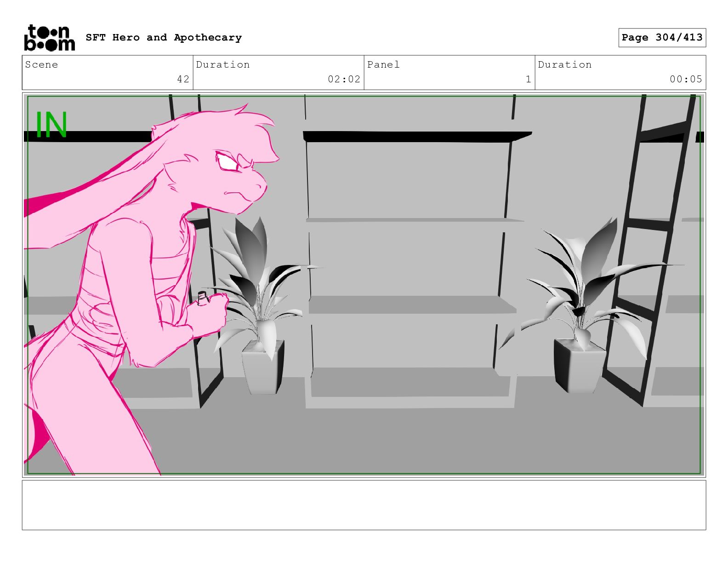Image resolution: width=728 pixels, height=563 pixels.
Task: Click the storyboard panel image
Action: (364, 285)
